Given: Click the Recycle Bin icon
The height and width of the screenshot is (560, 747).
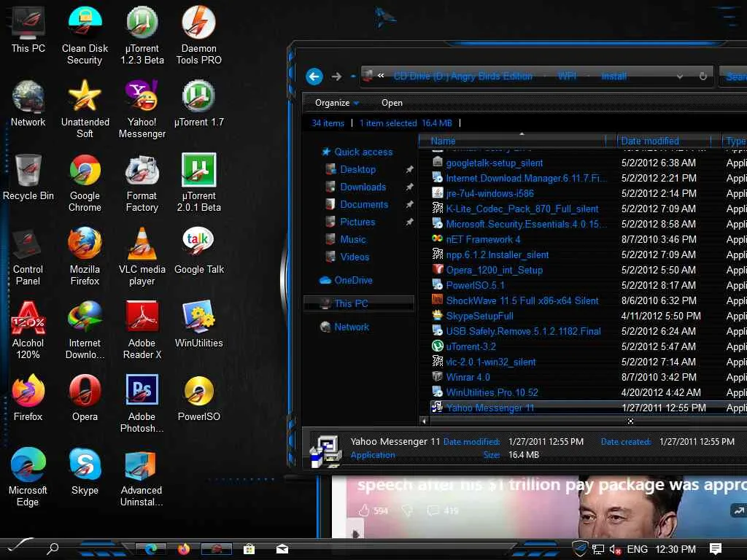Looking at the screenshot, I should click(28, 171).
